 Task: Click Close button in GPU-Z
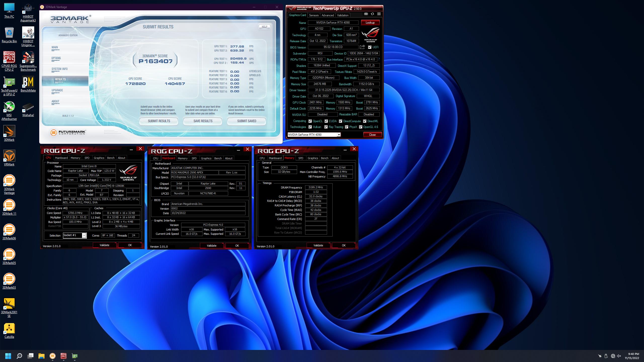click(372, 135)
